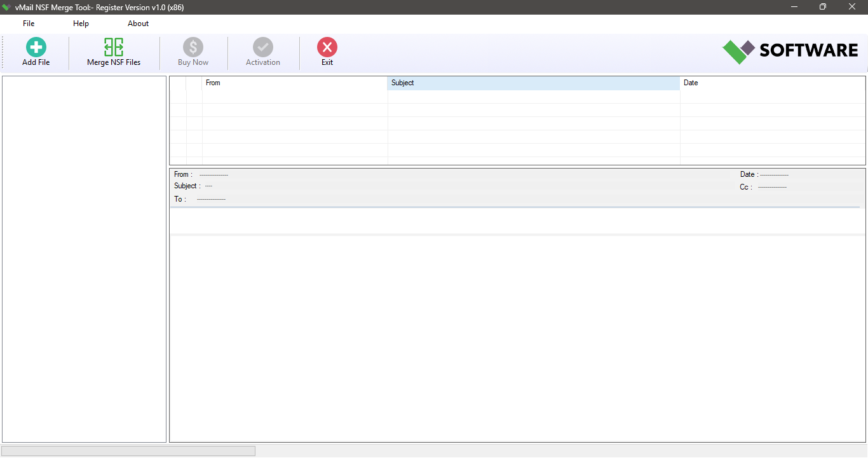Click the Buy Now dollar icon
The width and height of the screenshot is (868, 458).
point(193,47)
